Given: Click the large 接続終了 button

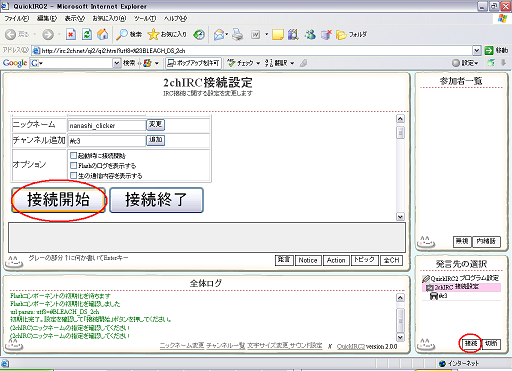Looking at the screenshot, I should tap(156, 200).
